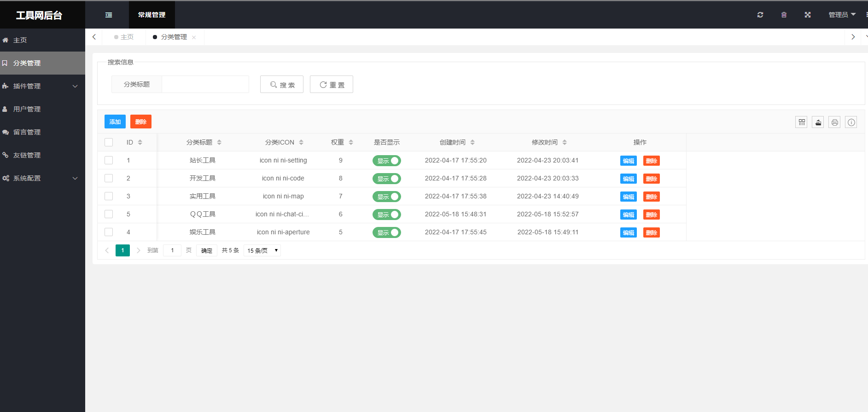The height and width of the screenshot is (412, 868).
Task: Click the blue 添加 button
Action: point(115,122)
